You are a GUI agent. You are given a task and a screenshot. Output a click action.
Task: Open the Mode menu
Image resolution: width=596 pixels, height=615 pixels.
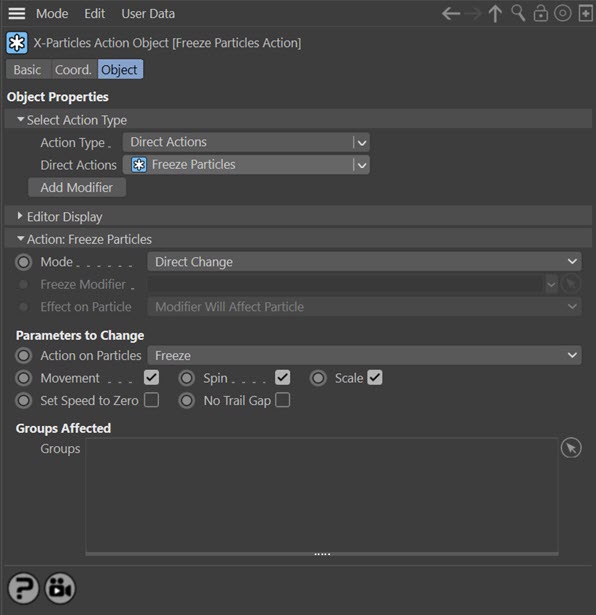pos(52,14)
